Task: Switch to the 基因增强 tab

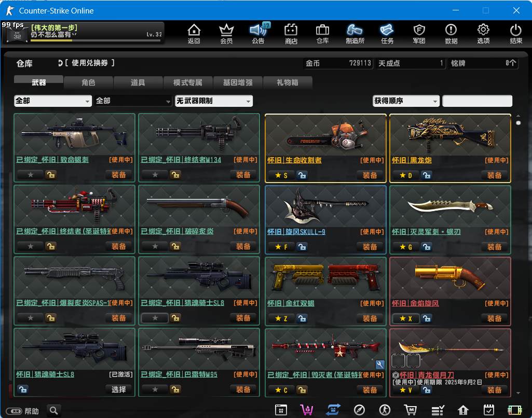Action: (x=238, y=82)
